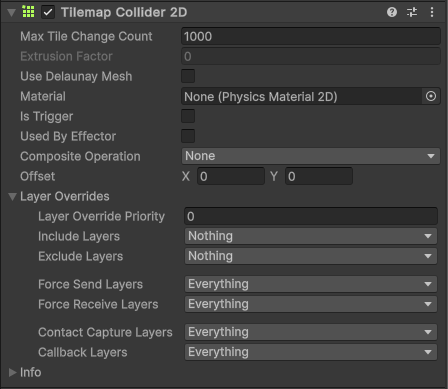Click the Force Send Layers label

[x=90, y=284]
